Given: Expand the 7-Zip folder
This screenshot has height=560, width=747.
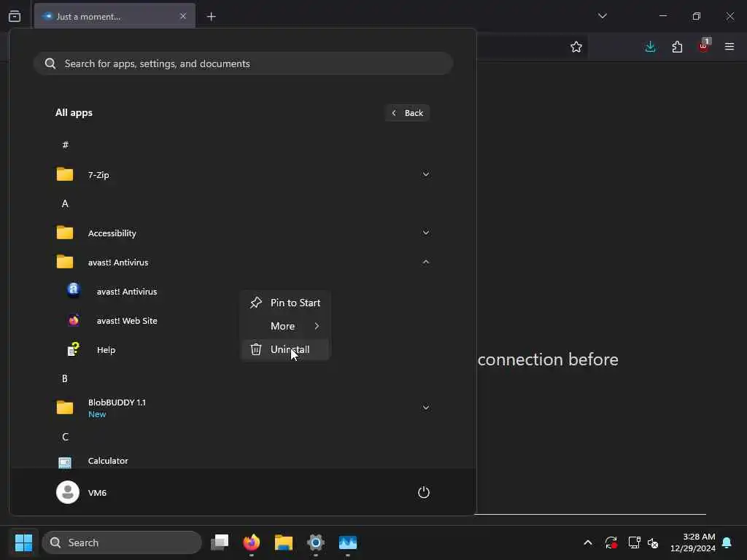Looking at the screenshot, I should tap(426, 174).
